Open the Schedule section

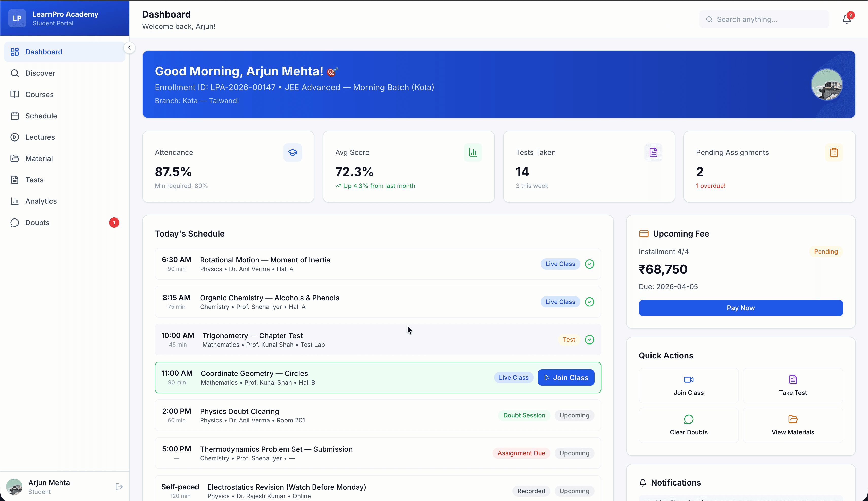click(x=41, y=116)
